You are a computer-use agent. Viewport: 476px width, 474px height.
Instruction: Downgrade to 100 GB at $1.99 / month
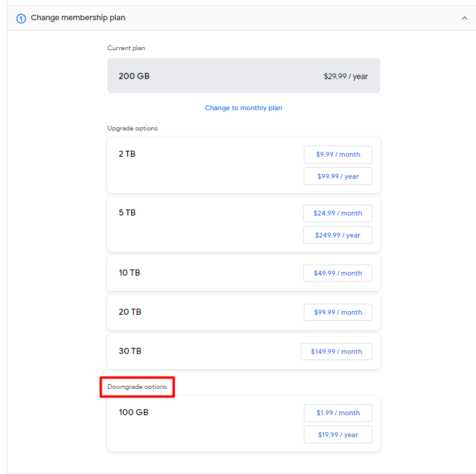click(338, 413)
